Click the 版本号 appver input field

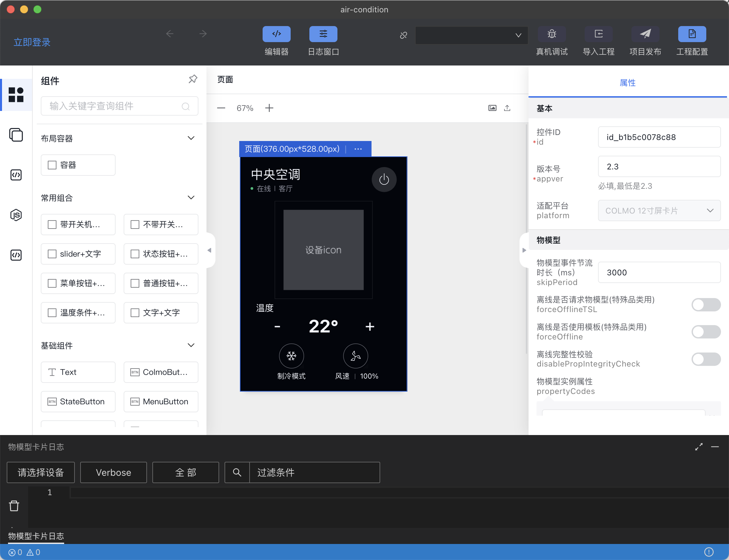click(x=659, y=166)
